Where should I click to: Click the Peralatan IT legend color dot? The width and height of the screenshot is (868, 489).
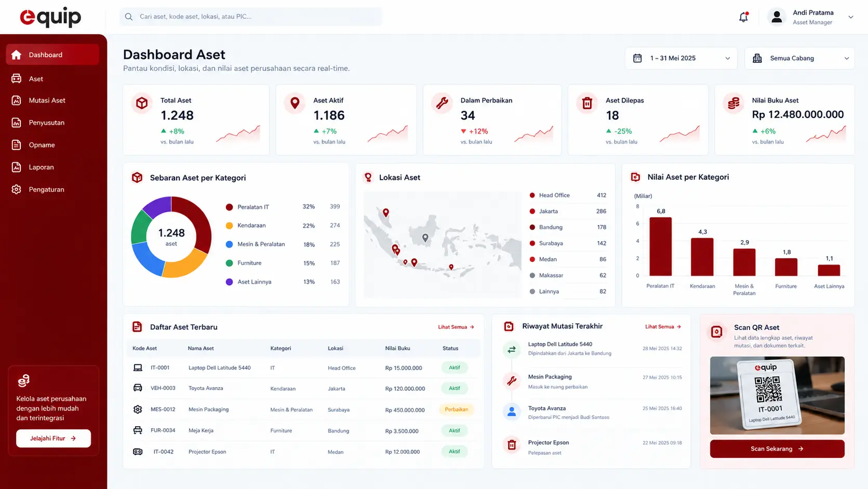coord(229,207)
